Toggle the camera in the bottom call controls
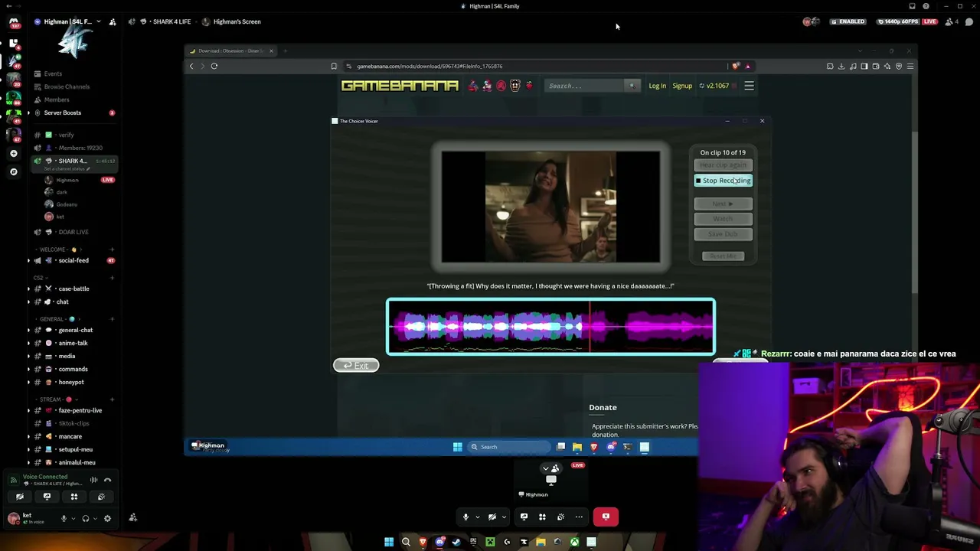The height and width of the screenshot is (551, 980). [x=492, y=517]
